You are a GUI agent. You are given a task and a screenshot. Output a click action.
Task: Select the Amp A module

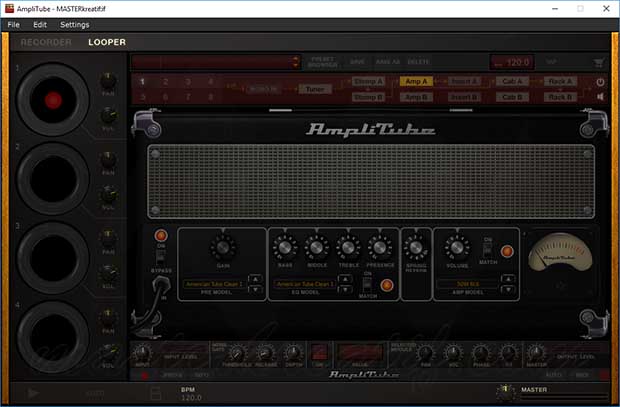click(416, 81)
